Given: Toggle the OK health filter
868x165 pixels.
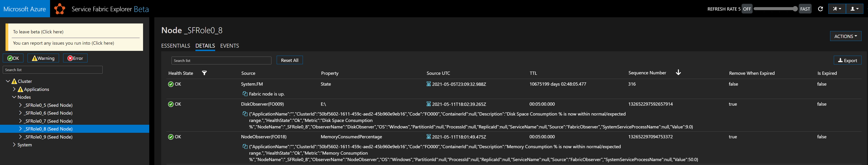Looking at the screenshot, I should click(x=13, y=58).
